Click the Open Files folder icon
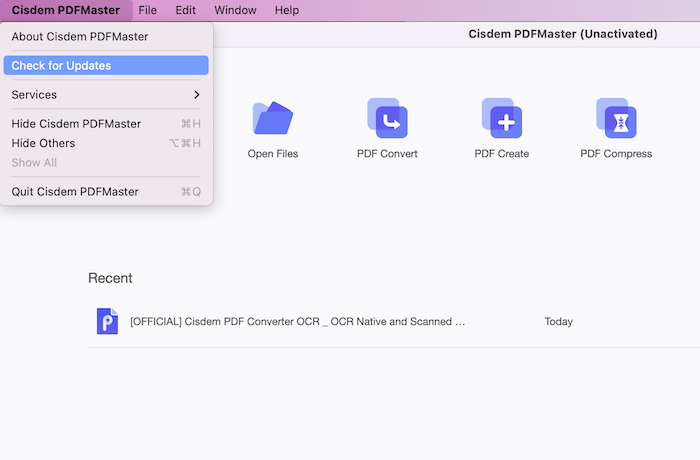Screen dimensions: 700x460 273,118
